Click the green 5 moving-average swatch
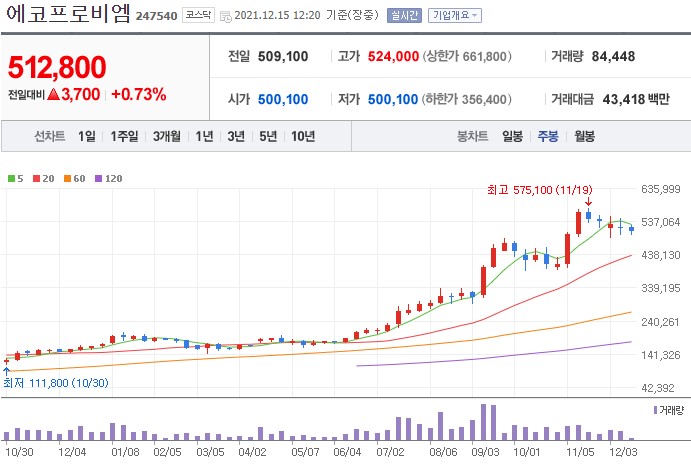 11,178
